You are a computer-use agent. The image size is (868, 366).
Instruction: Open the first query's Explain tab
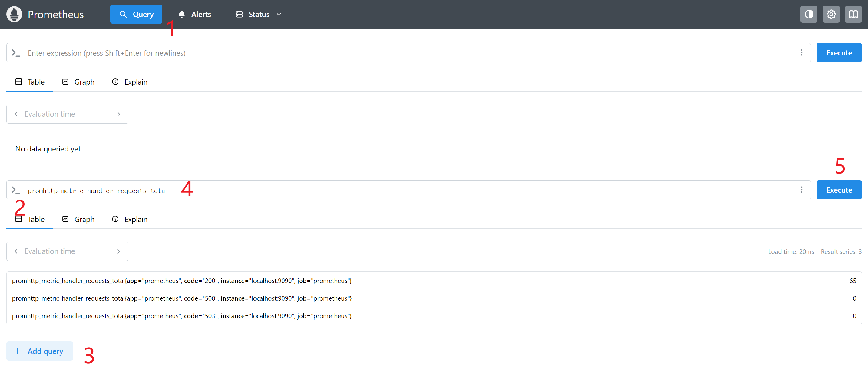(x=129, y=82)
